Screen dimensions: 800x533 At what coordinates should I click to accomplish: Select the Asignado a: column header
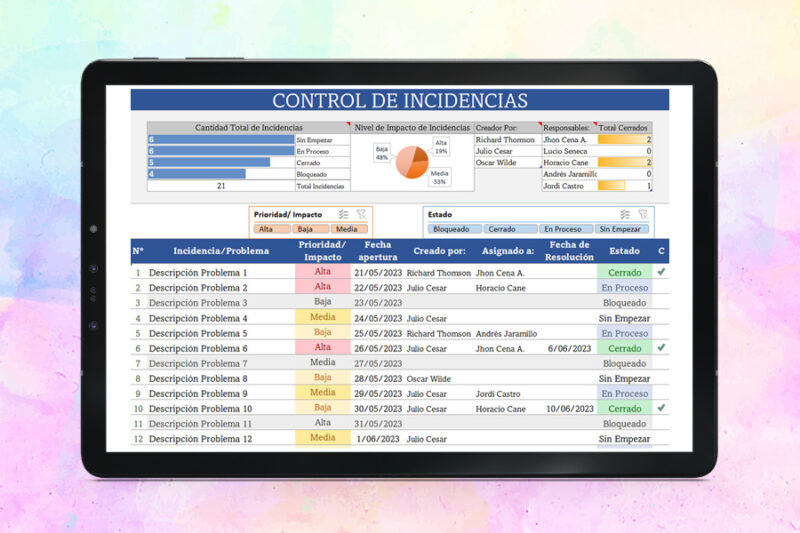[508, 251]
